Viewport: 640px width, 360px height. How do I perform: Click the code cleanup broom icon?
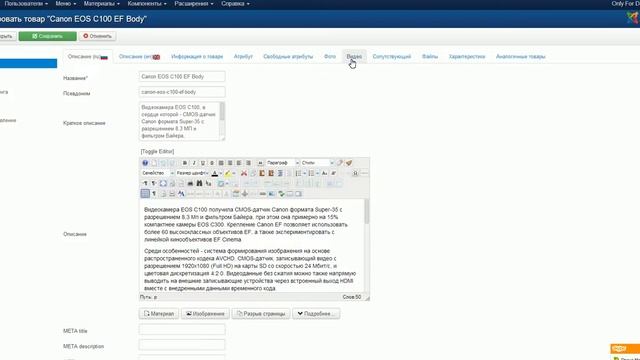coord(349,163)
